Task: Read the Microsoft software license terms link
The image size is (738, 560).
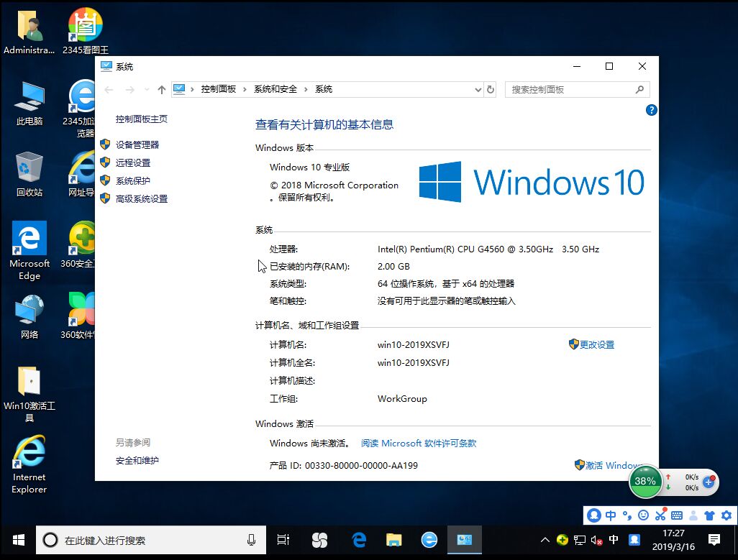Action: pyautogui.click(x=419, y=443)
